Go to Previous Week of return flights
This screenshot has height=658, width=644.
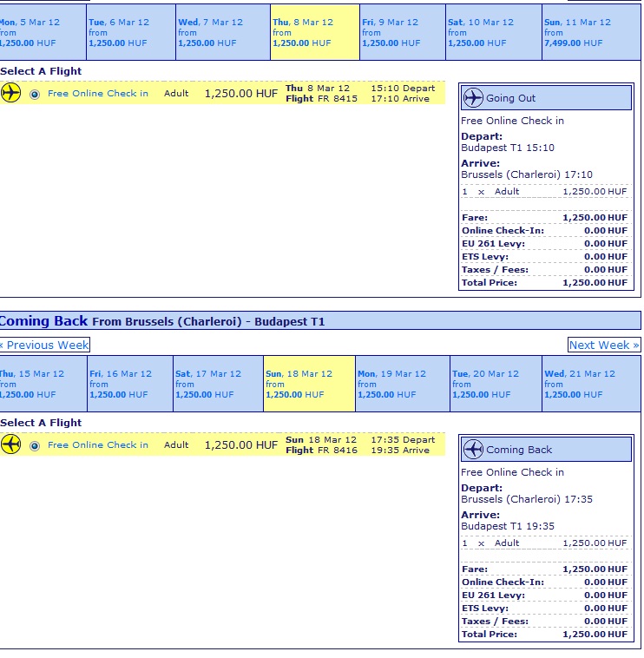[x=44, y=345]
